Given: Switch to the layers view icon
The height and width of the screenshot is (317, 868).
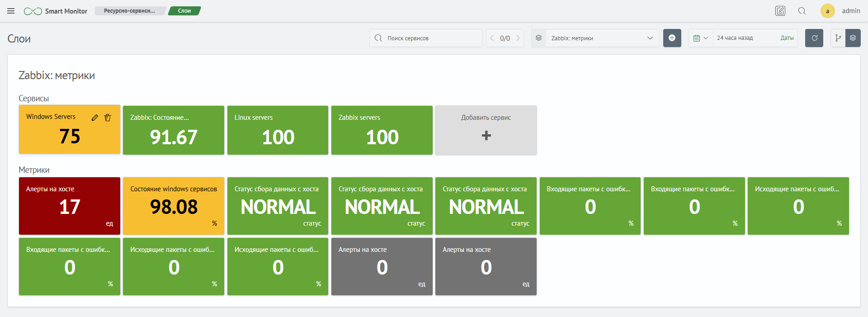Looking at the screenshot, I should coord(853,38).
